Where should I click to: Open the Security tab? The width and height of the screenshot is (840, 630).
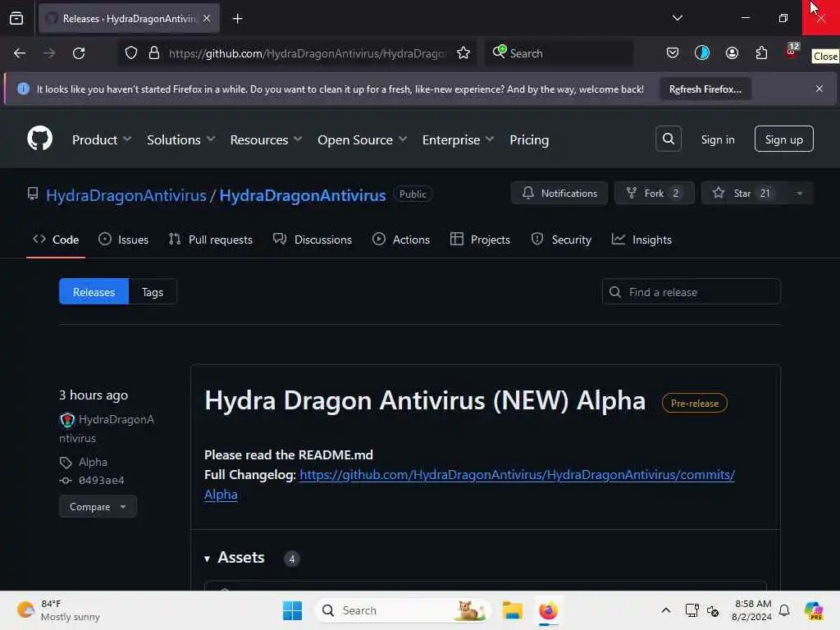click(561, 240)
